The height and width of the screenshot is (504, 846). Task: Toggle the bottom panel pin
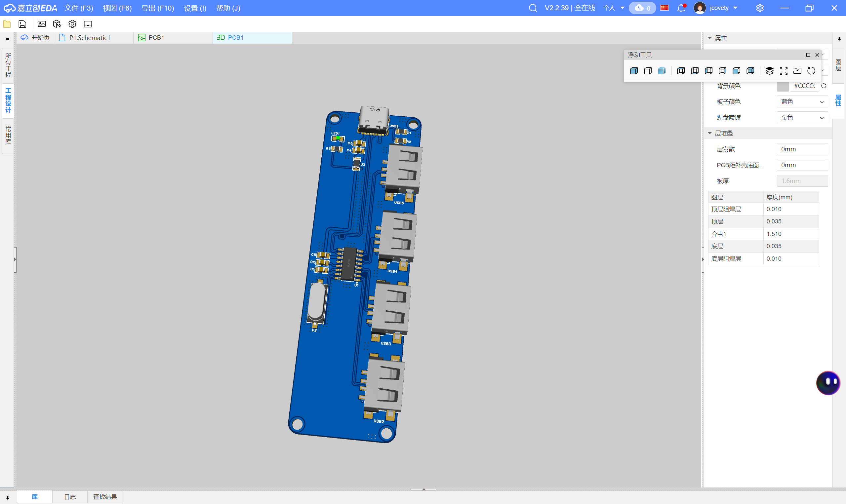7,497
